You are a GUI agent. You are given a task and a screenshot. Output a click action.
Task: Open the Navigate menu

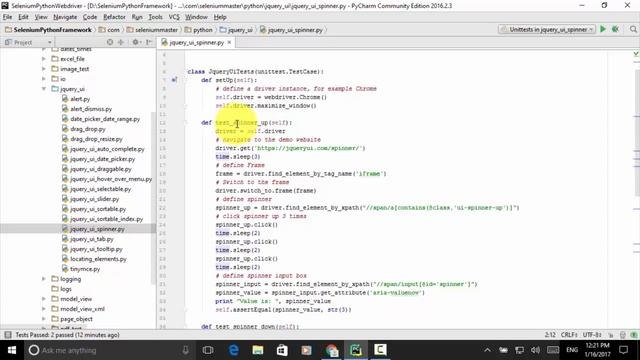point(65,17)
